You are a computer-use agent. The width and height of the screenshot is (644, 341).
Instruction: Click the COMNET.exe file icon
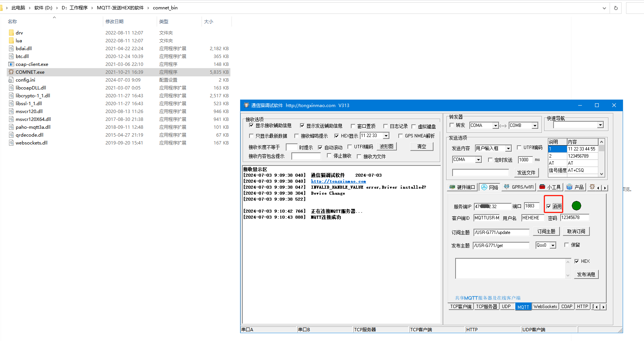pyautogui.click(x=11, y=72)
